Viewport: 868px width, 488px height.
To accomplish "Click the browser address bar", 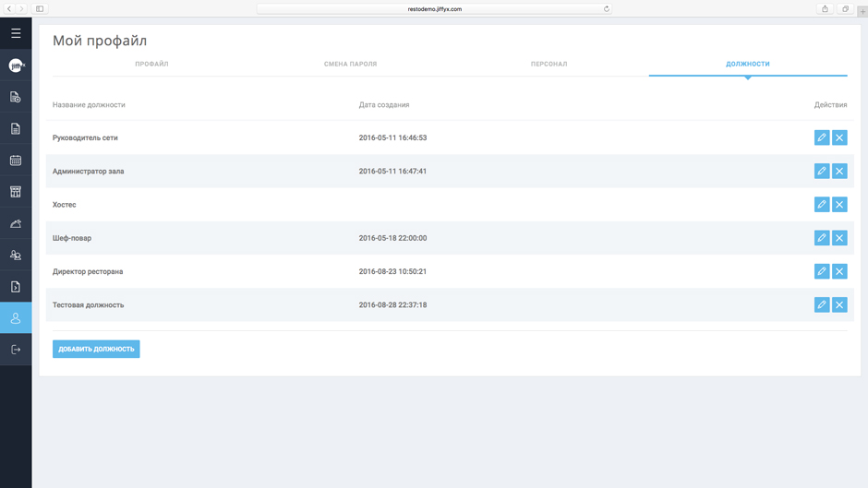I will [x=434, y=9].
